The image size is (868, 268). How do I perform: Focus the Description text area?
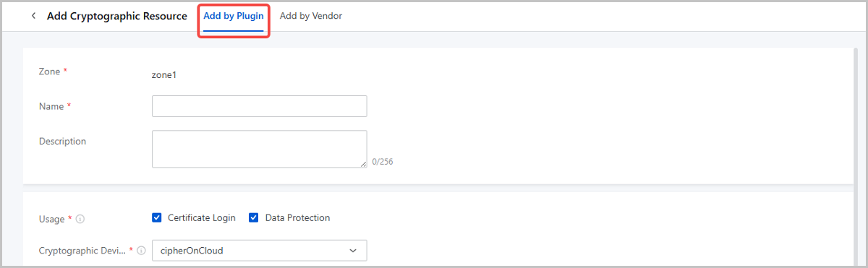tap(260, 149)
